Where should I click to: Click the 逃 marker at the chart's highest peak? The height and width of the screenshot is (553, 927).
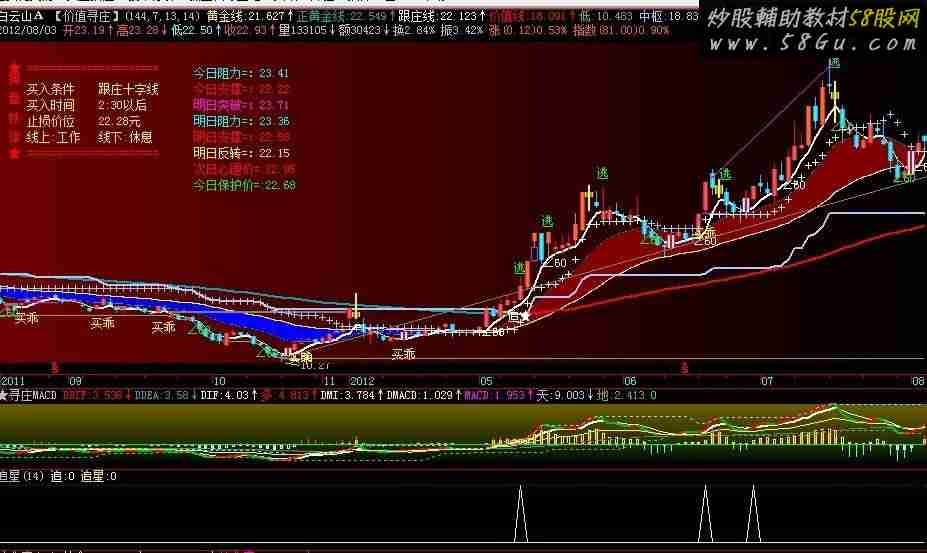(x=834, y=62)
